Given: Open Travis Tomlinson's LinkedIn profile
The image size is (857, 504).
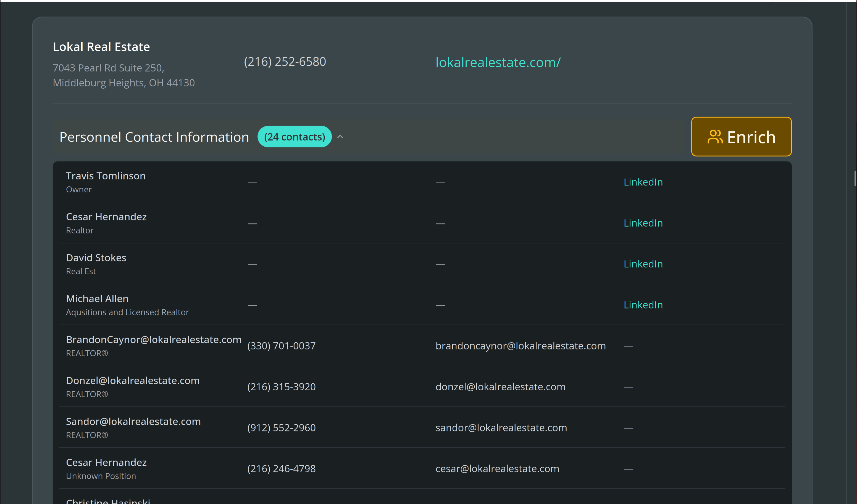Looking at the screenshot, I should (643, 182).
